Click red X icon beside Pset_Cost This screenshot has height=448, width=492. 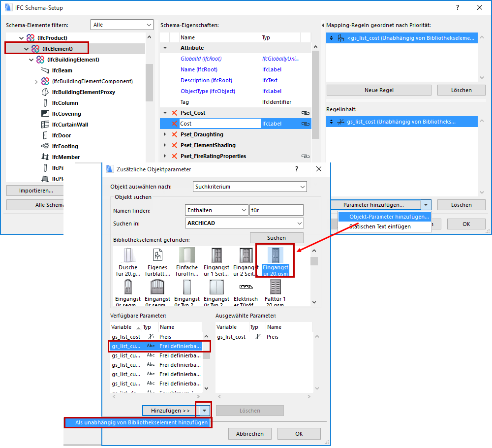(175, 113)
